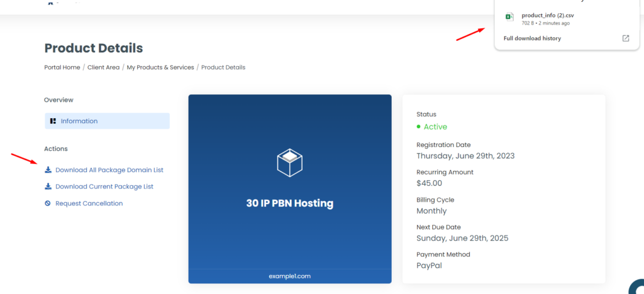
Task: Click the Product Details page heading
Action: coord(94,48)
